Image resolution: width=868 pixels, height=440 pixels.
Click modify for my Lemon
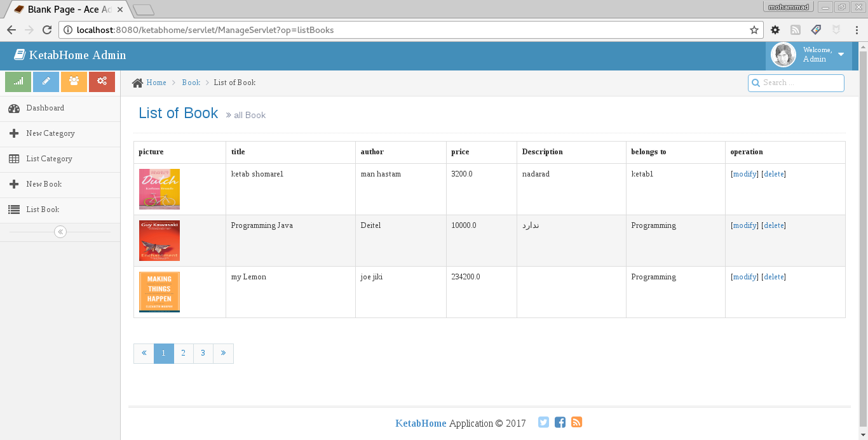[745, 277]
